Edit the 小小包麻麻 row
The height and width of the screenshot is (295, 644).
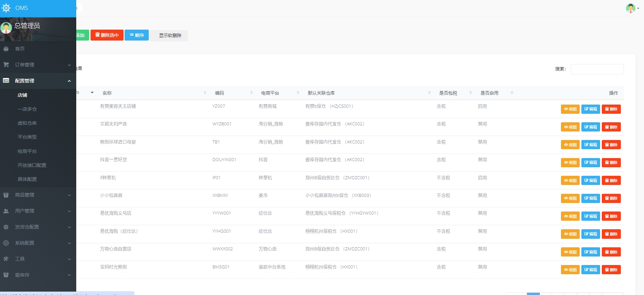pyautogui.click(x=591, y=198)
